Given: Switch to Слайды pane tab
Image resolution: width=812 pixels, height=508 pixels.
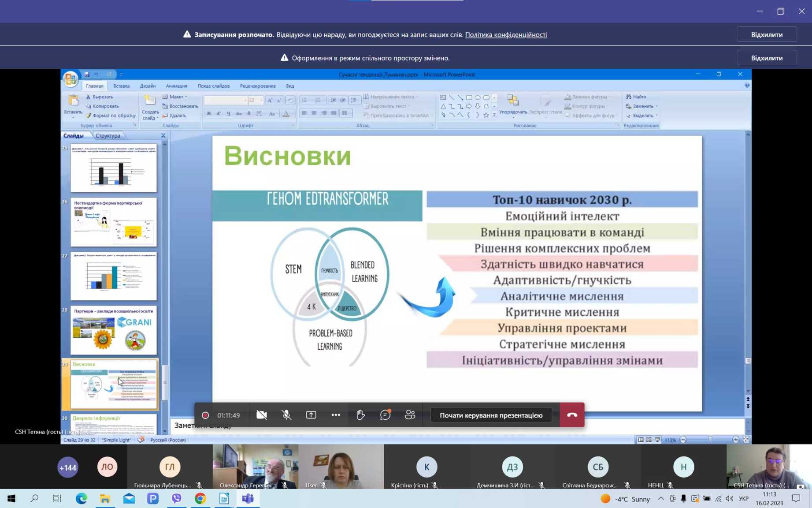Looking at the screenshot, I should tap(73, 135).
